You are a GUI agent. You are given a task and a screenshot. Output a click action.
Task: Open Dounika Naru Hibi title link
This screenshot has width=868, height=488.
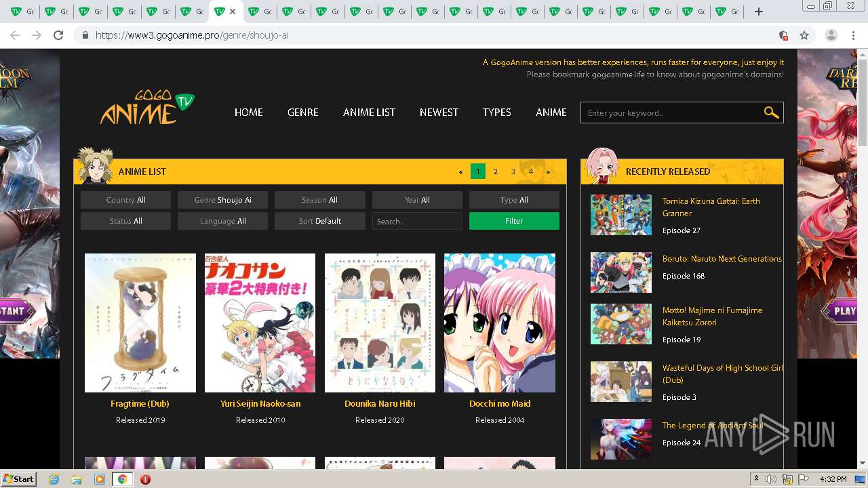[x=380, y=403]
